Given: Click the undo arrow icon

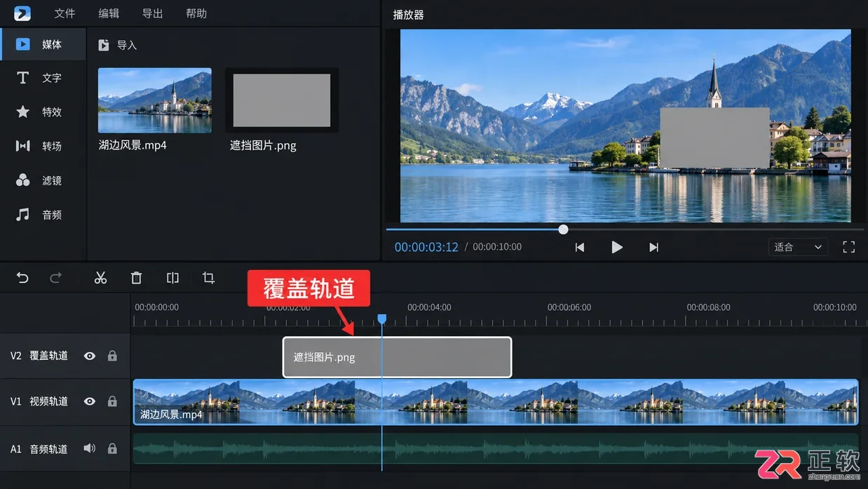Looking at the screenshot, I should 22,278.
